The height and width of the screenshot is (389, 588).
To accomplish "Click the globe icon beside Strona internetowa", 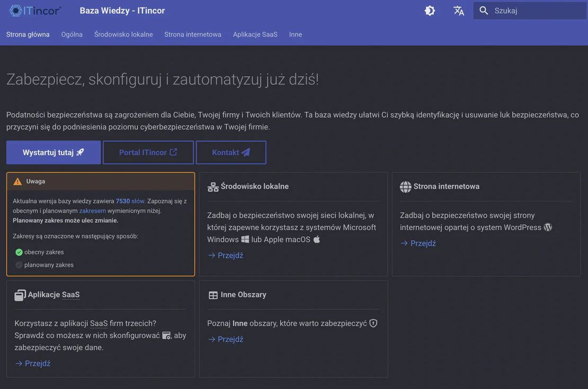I will point(406,186).
